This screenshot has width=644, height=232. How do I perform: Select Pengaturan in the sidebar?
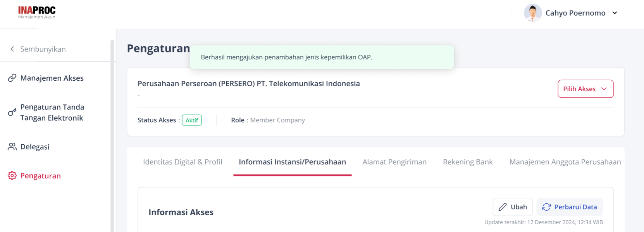(x=40, y=176)
